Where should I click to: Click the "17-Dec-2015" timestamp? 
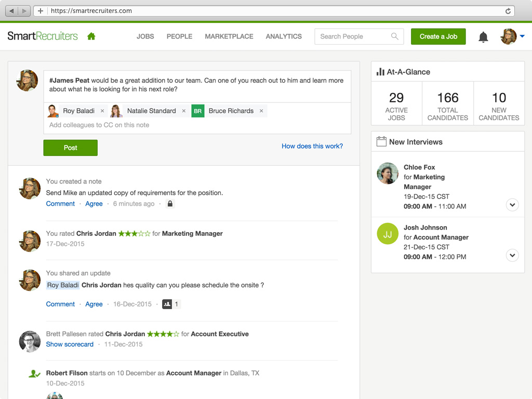click(65, 244)
